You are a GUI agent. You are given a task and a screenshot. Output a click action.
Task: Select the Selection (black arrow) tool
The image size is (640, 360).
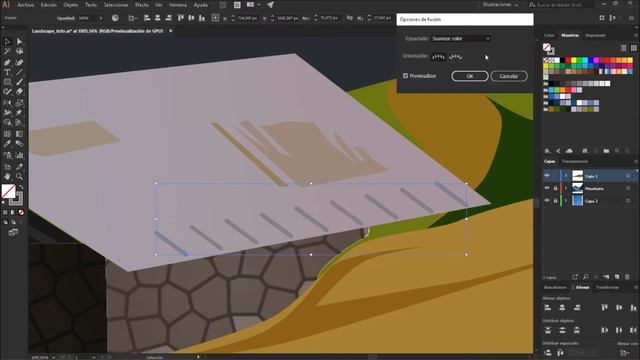click(x=7, y=41)
